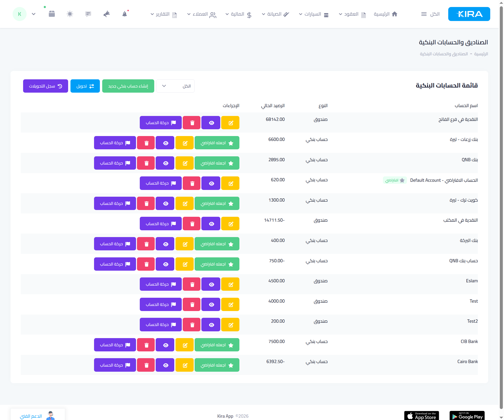Open الدعم الفني support widget
The width and height of the screenshot is (504, 420).
(38, 415)
